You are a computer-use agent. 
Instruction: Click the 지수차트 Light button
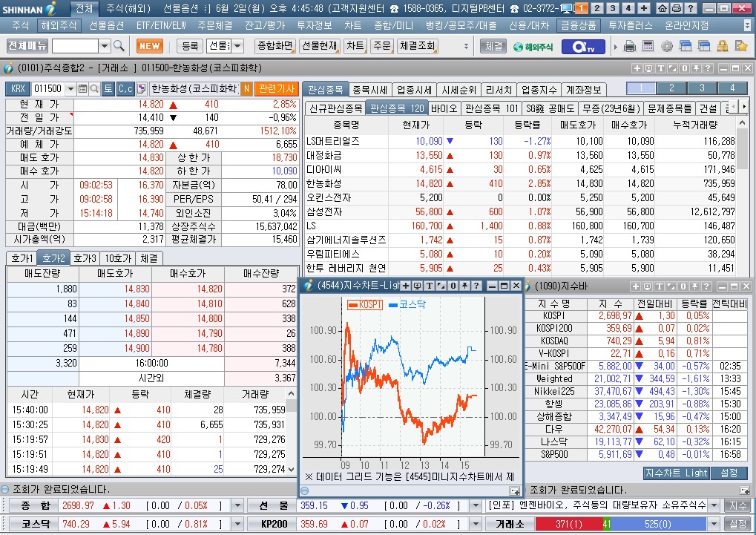[676, 473]
